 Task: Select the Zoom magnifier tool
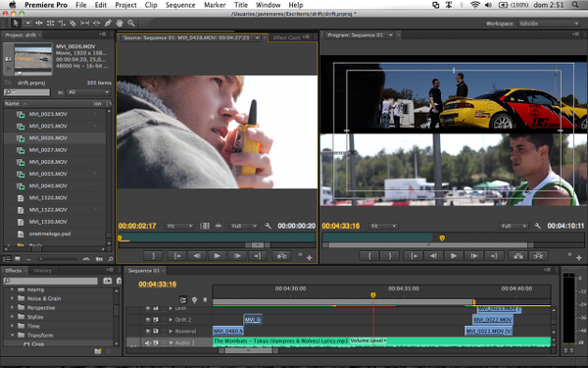131,24
